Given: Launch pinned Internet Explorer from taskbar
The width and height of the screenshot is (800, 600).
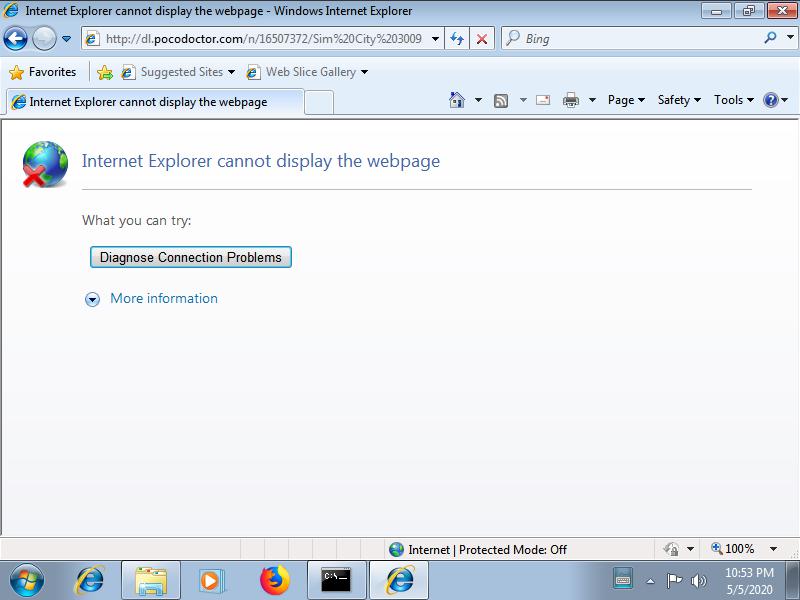Looking at the screenshot, I should [90, 580].
